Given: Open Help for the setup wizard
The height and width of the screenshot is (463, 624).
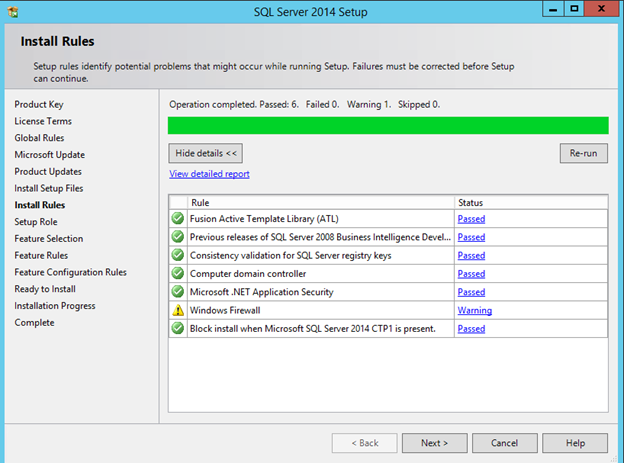Looking at the screenshot, I should click(x=575, y=443).
